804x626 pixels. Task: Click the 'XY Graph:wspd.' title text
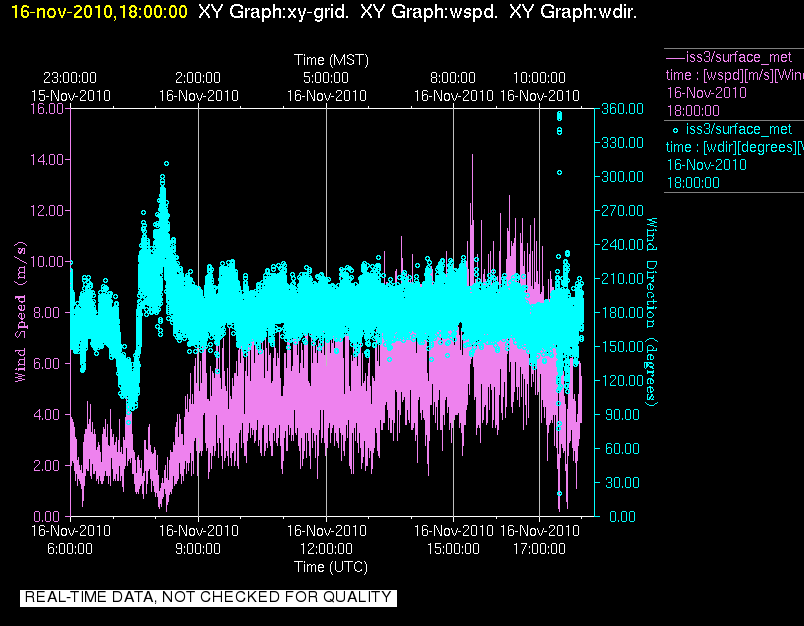(429, 12)
